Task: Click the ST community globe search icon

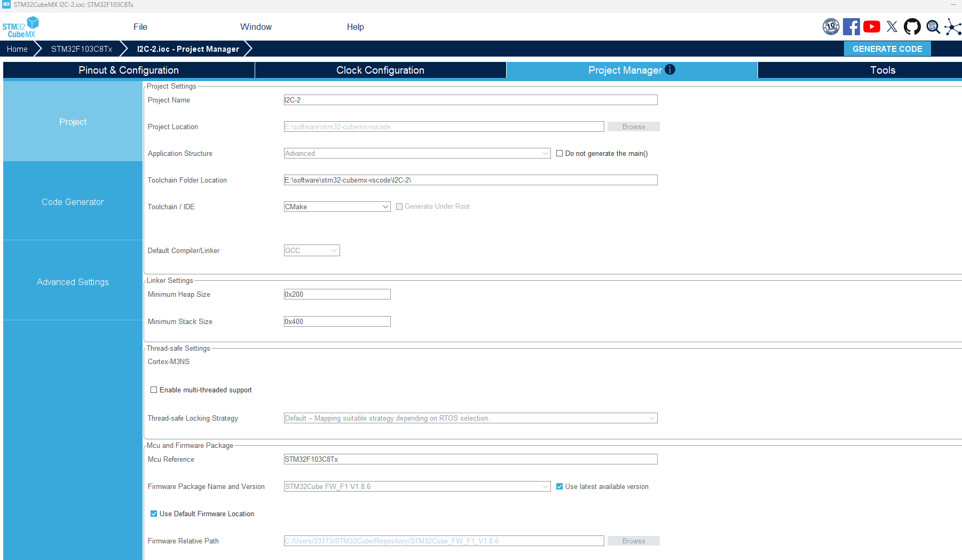Action: 933,27
